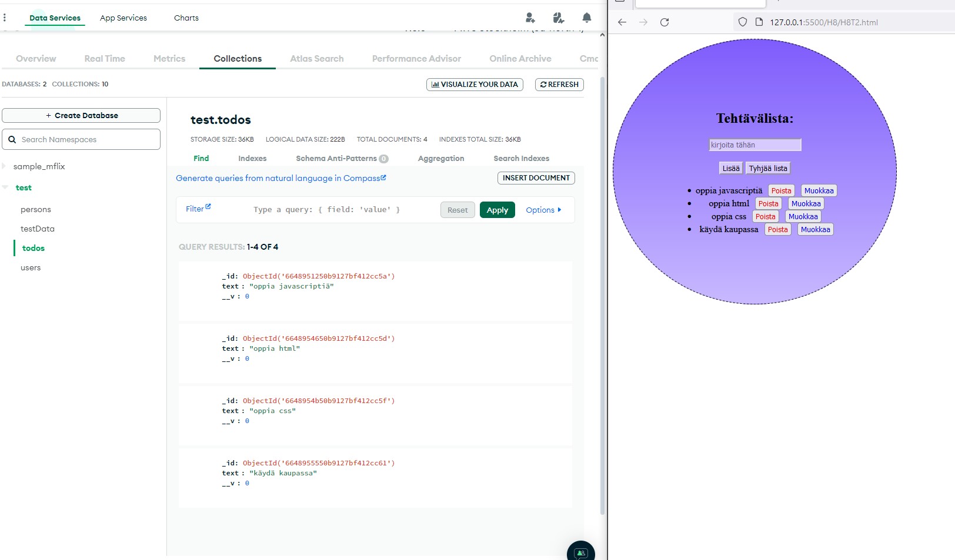Image resolution: width=955 pixels, height=560 pixels.
Task: Click the kirjoita tähän text field
Action: (x=754, y=145)
